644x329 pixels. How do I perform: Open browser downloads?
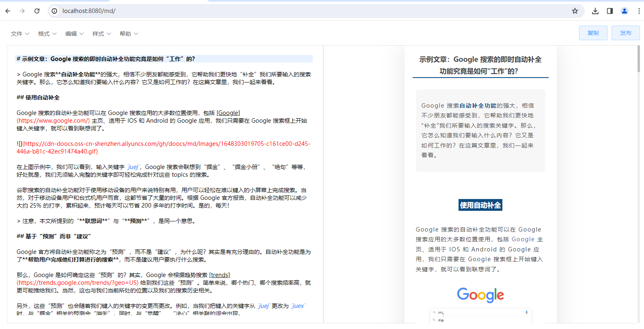[x=595, y=11]
